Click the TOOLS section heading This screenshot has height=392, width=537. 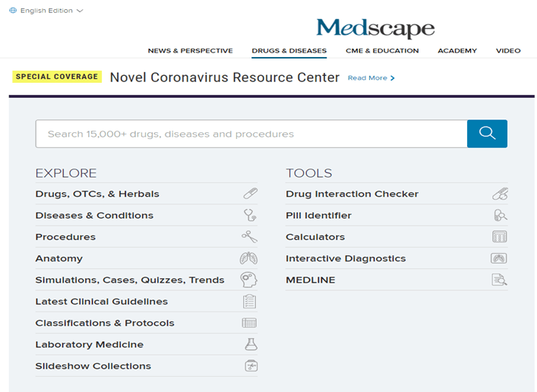point(309,173)
